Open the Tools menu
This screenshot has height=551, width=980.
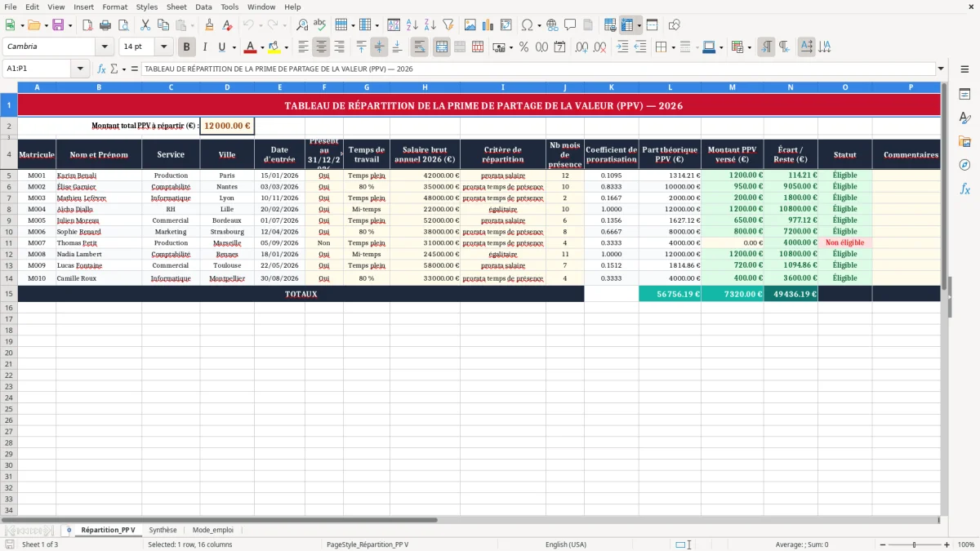229,7
